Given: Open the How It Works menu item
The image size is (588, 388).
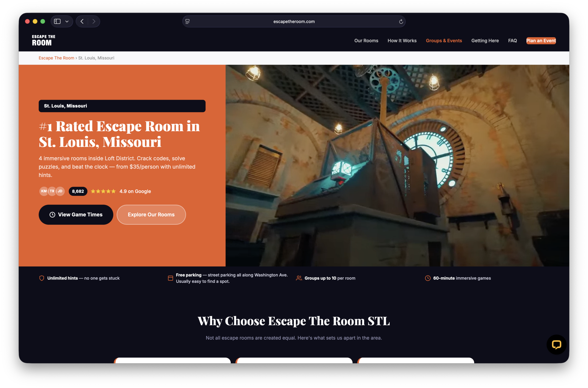Looking at the screenshot, I should [402, 41].
